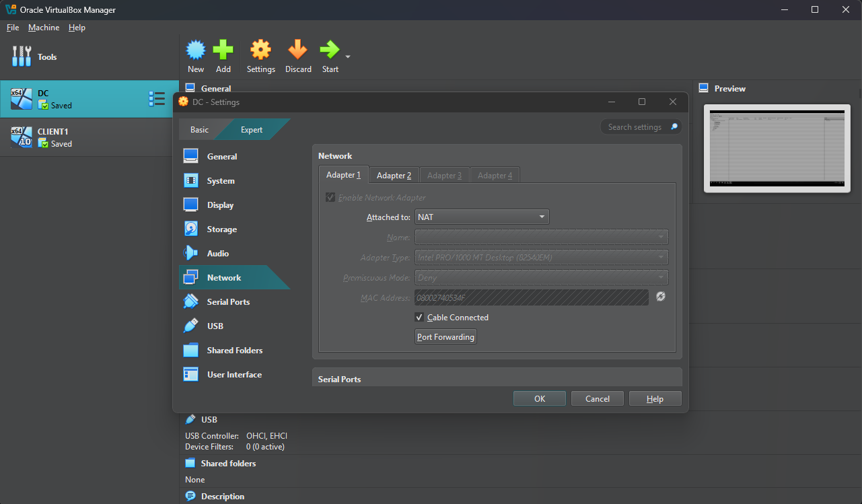Viewport: 862px width, 504px height.
Task: Click the Preview section header
Action: pyautogui.click(x=730, y=89)
